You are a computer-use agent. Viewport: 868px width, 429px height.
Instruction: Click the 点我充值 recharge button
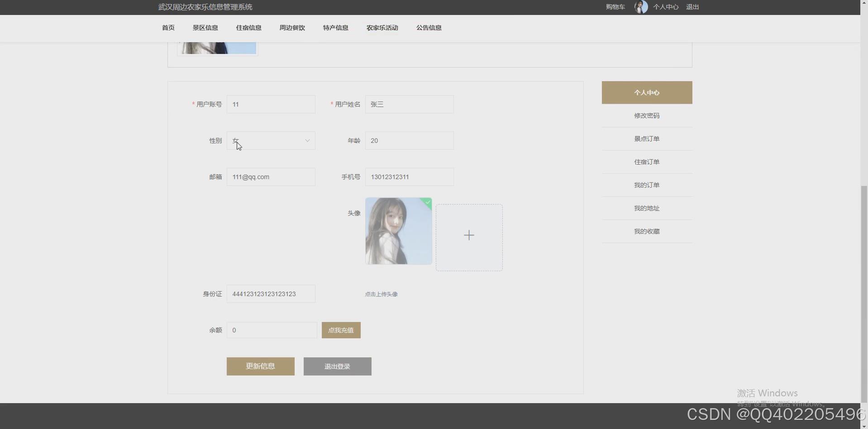tap(341, 330)
